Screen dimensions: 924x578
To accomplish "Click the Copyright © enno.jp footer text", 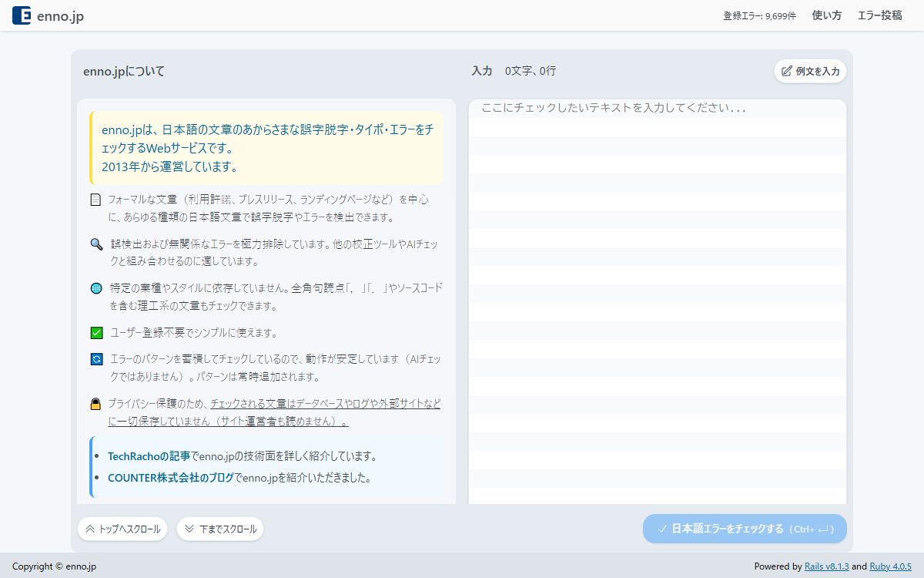I will click(54, 566).
